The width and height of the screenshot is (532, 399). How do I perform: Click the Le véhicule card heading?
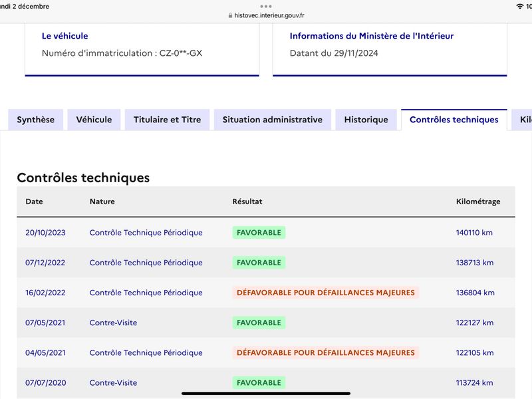[x=65, y=36]
